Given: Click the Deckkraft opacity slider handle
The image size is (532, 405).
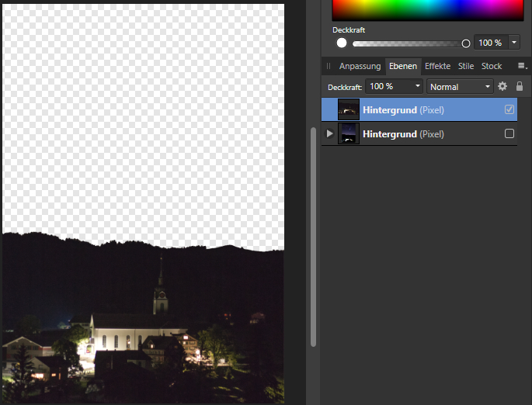Looking at the screenshot, I should coord(466,43).
